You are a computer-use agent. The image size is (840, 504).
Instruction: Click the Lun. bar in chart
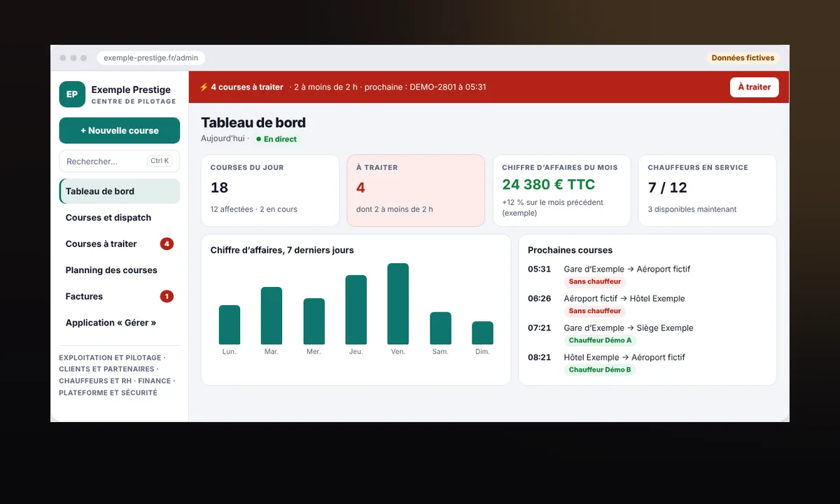click(x=230, y=325)
